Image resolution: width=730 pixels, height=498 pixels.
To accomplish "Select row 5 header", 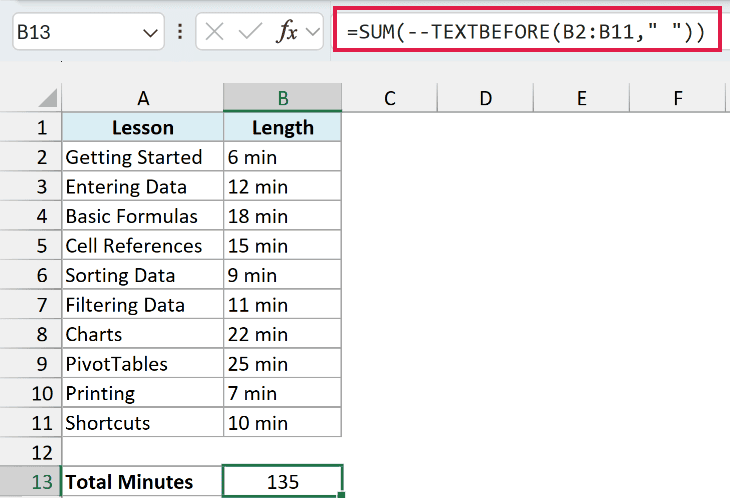I will click(31, 245).
